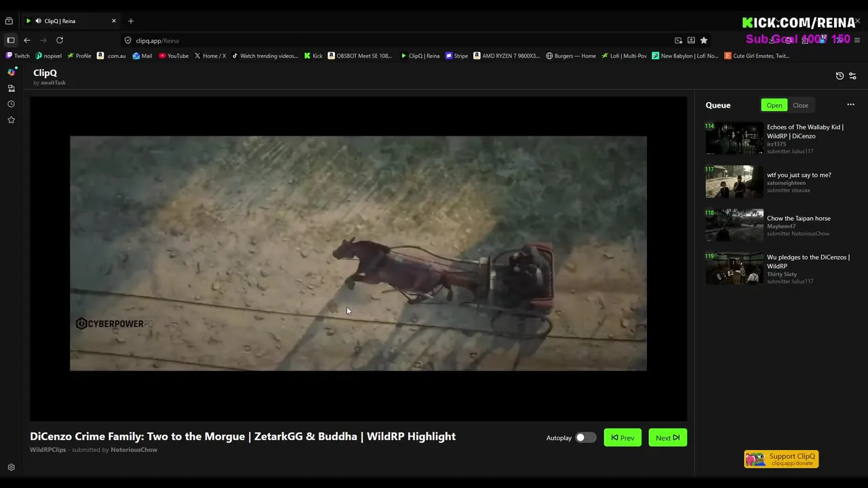The height and width of the screenshot is (488, 868).
Task: Close the ClipQ | Reina tab
Action: click(x=114, y=21)
